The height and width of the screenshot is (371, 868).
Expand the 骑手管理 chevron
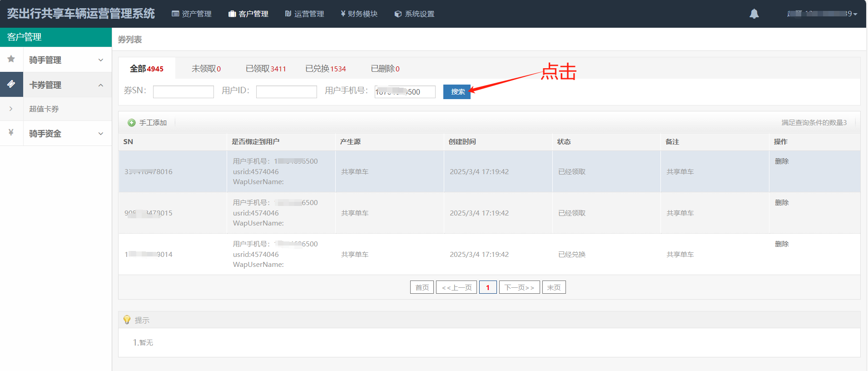[101, 60]
